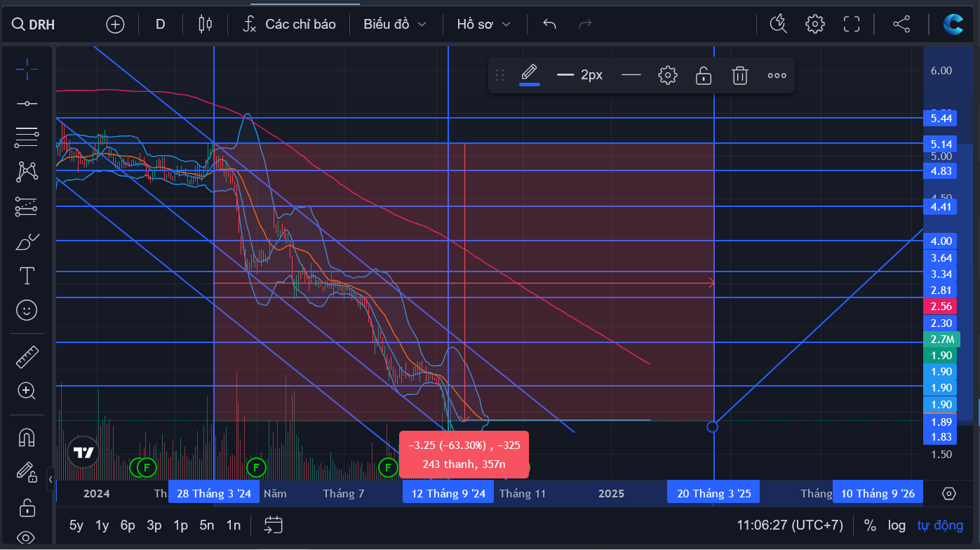The height and width of the screenshot is (550, 980).
Task: Set range to 1p
Action: [180, 525]
